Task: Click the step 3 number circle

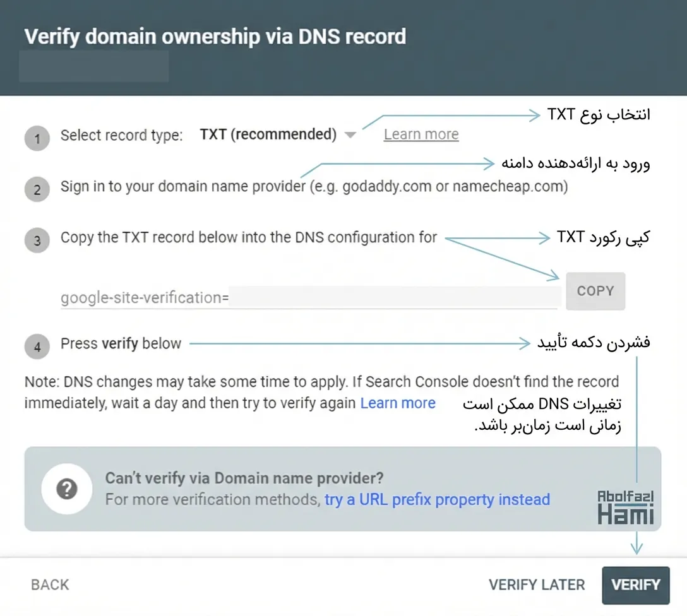Action: pos(37,240)
